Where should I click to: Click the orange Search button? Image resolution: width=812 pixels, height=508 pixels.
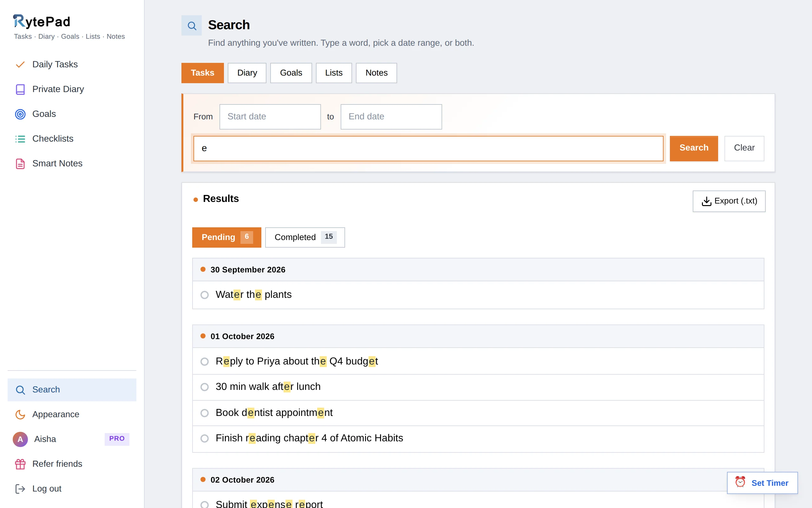click(694, 148)
